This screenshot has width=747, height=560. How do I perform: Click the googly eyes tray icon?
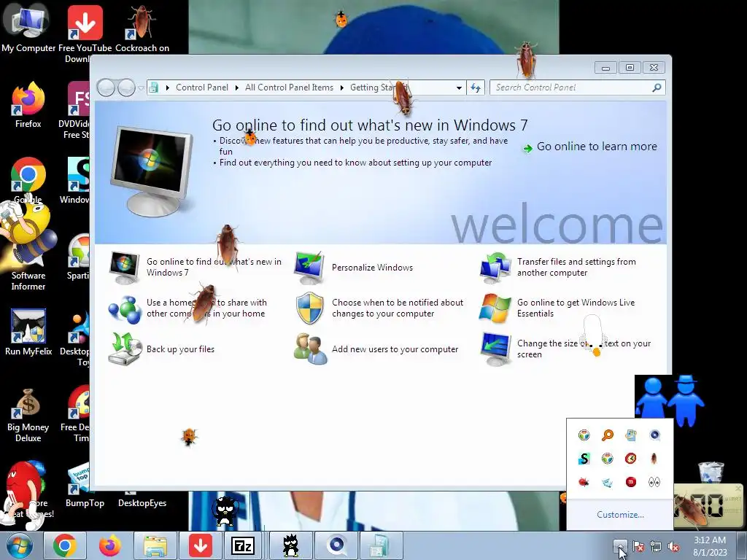coord(654,483)
